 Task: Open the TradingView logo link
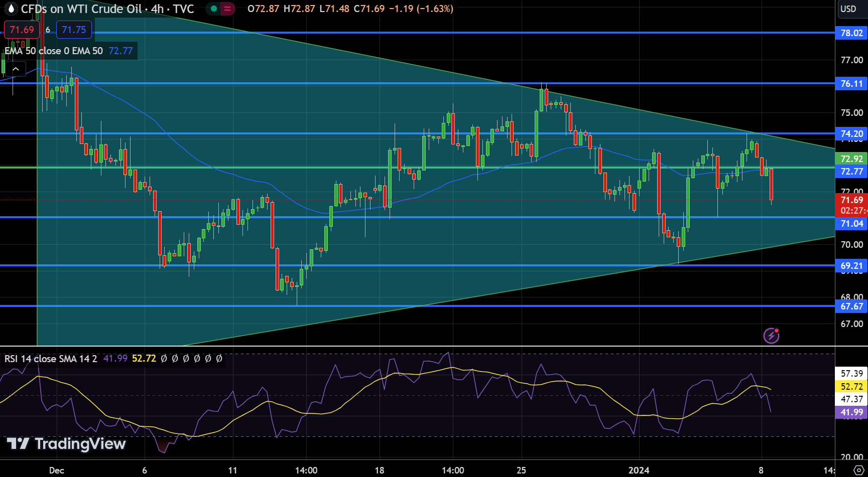point(66,443)
